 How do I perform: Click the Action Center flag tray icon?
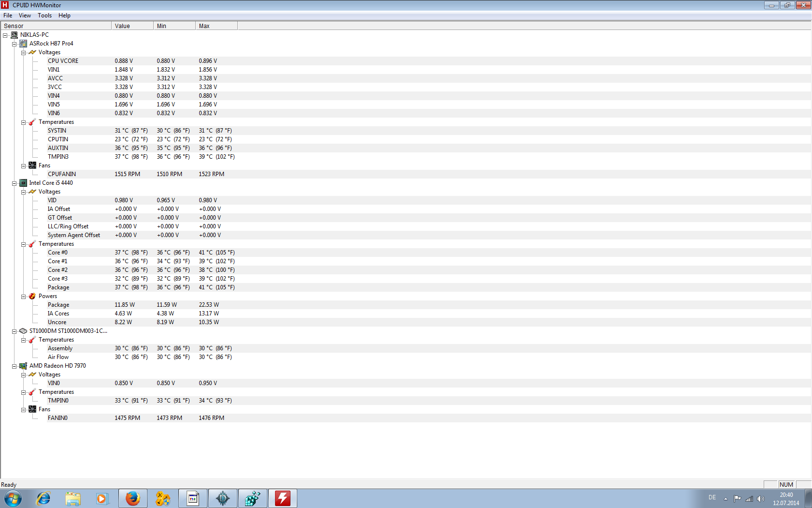tap(737, 499)
